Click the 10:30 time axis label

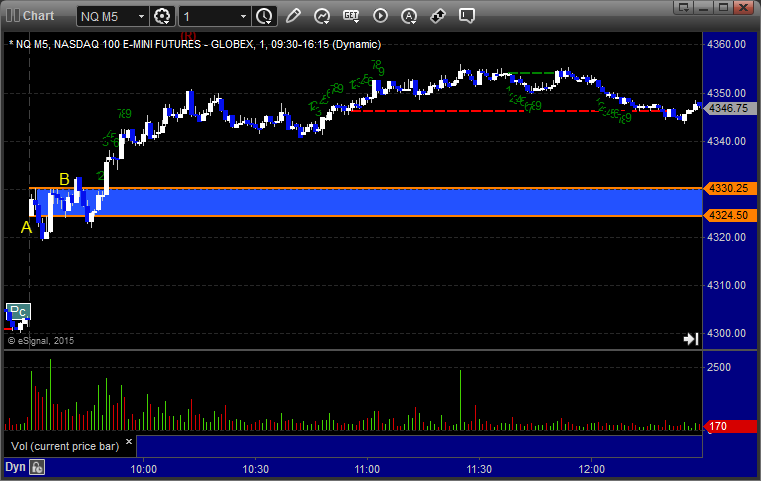coord(256,469)
